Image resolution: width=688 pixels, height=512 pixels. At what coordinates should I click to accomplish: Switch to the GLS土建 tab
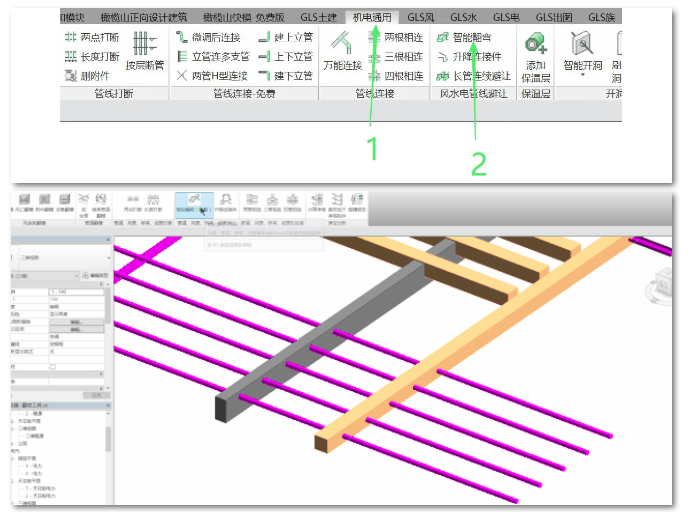(319, 17)
